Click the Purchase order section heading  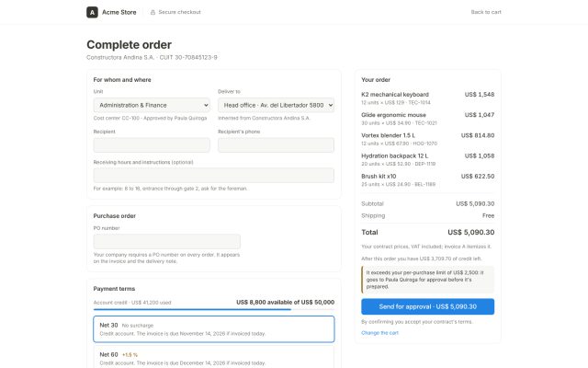pos(114,216)
